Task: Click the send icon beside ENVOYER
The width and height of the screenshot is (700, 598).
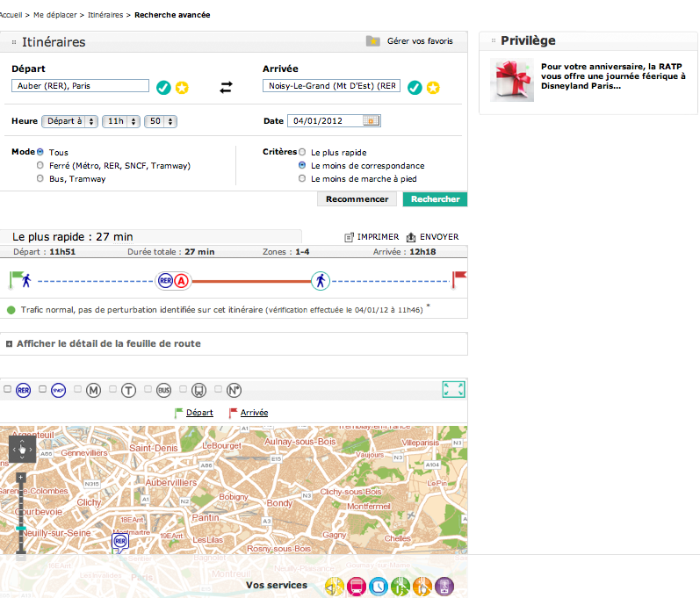Action: pos(411,237)
